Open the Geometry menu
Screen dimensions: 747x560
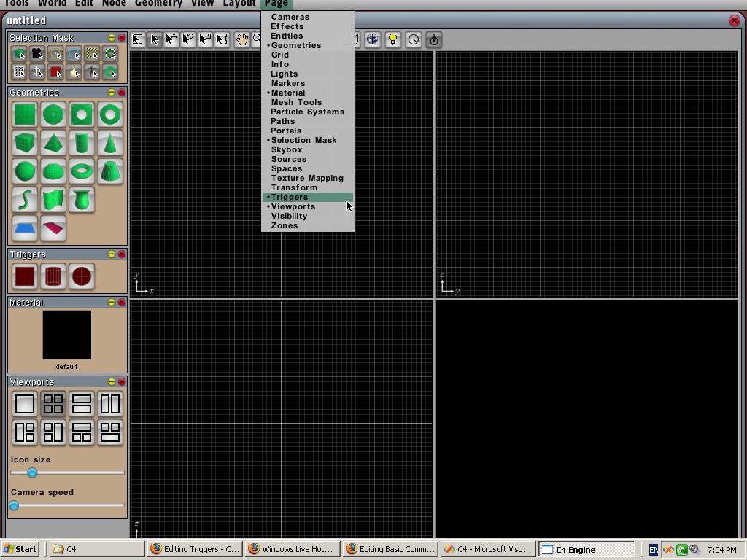[158, 4]
